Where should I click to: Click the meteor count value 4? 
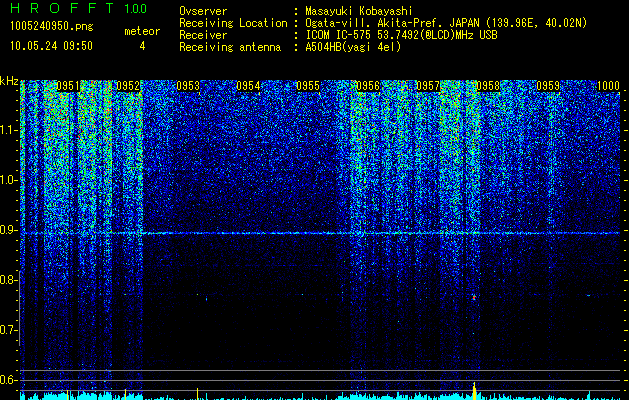coord(142,46)
